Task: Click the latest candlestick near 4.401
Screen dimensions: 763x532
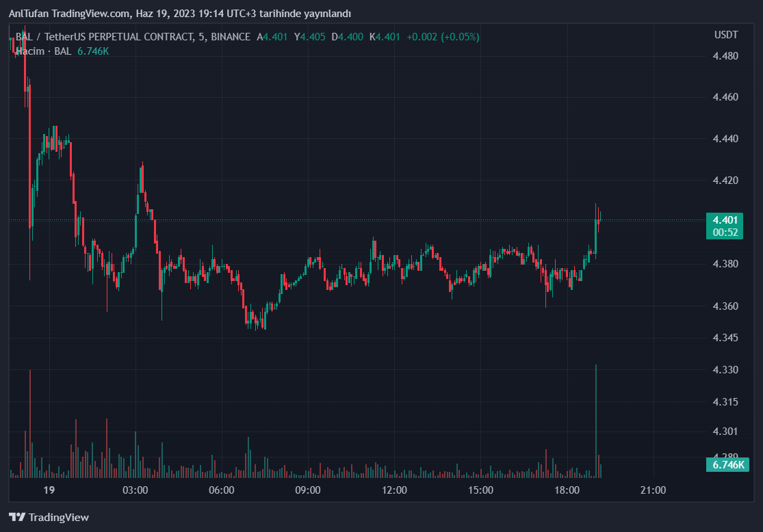Action: pos(599,216)
